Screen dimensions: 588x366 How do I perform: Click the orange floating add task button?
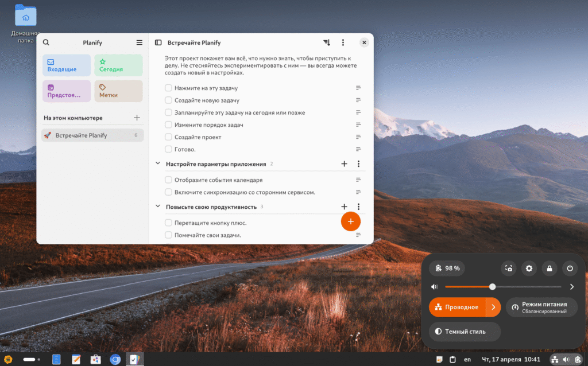coord(350,221)
